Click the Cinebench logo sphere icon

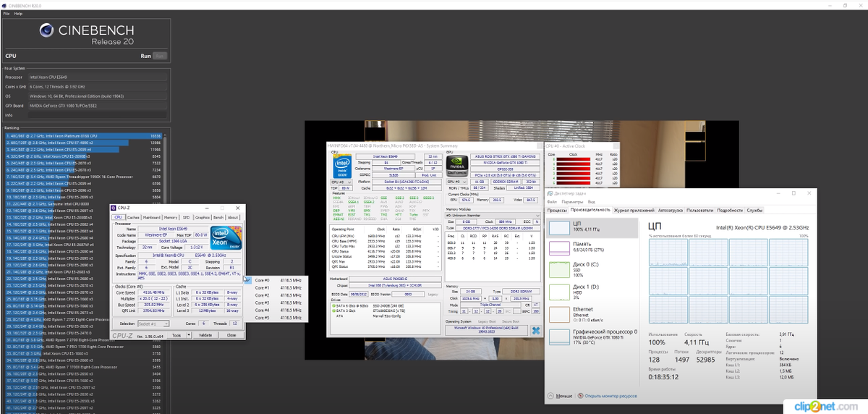(46, 30)
